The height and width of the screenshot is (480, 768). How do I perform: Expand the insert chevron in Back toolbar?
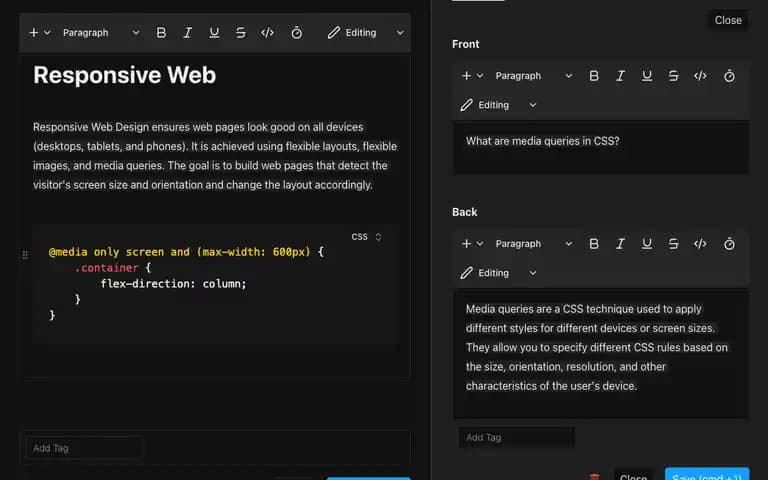pos(480,244)
